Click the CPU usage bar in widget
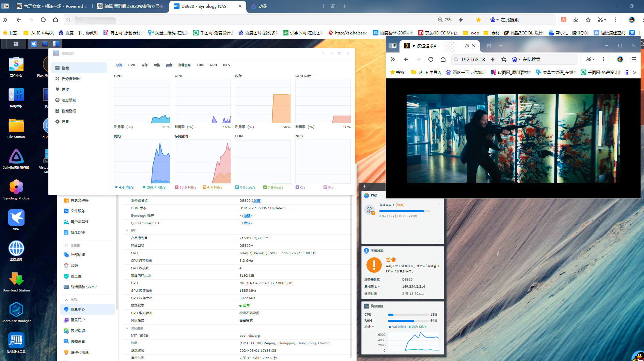Image resolution: width=644 pixels, height=361 pixels. (408, 315)
